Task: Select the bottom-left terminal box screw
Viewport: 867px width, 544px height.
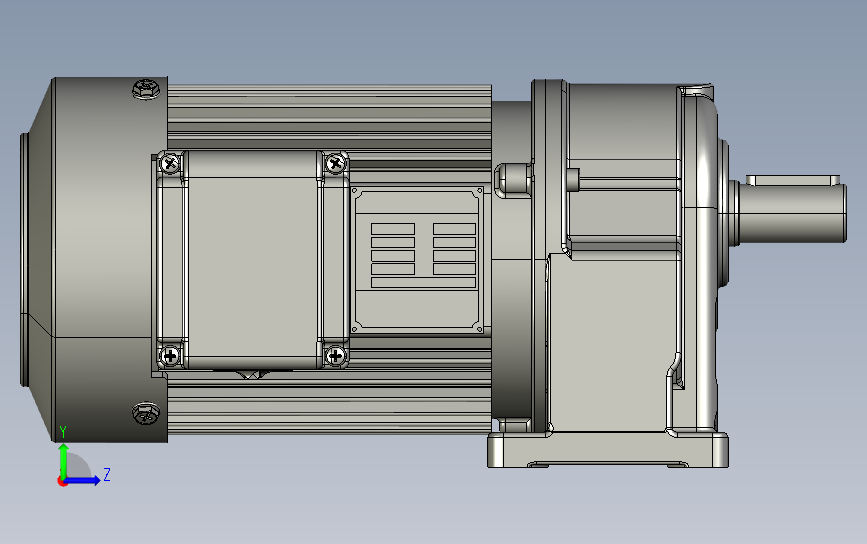Action: pos(170,355)
